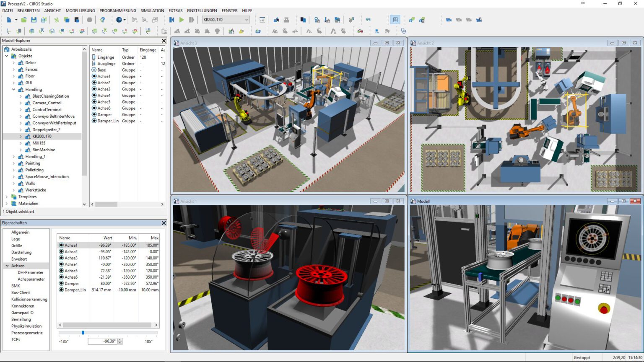The height and width of the screenshot is (362, 644).
Task: Open the KR200L170 robot selection dropdown
Action: [247, 19]
